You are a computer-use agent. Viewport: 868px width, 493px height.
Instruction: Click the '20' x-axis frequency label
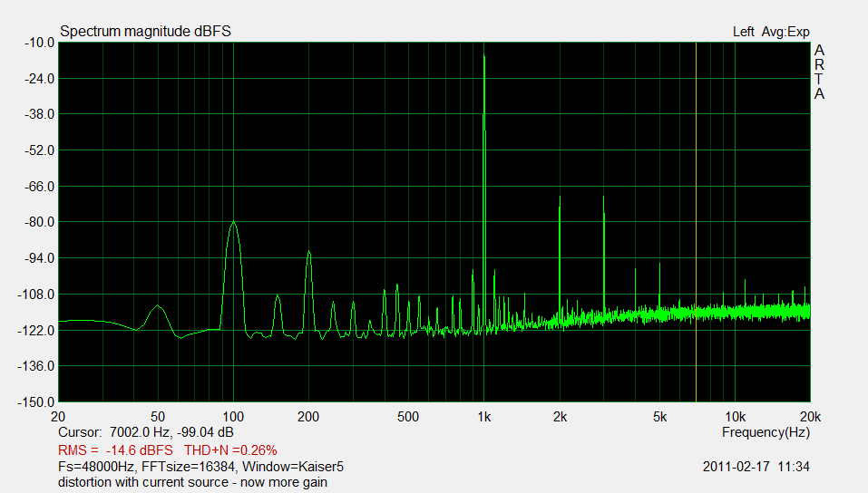pos(57,417)
